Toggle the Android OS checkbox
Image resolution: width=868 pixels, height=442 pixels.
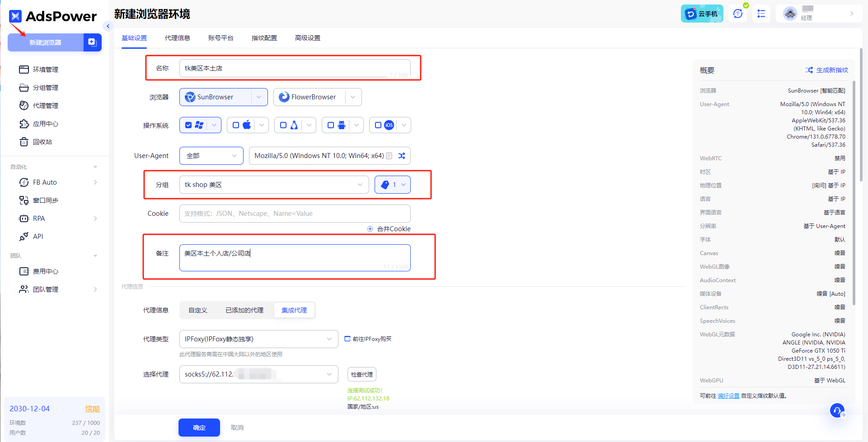point(331,125)
